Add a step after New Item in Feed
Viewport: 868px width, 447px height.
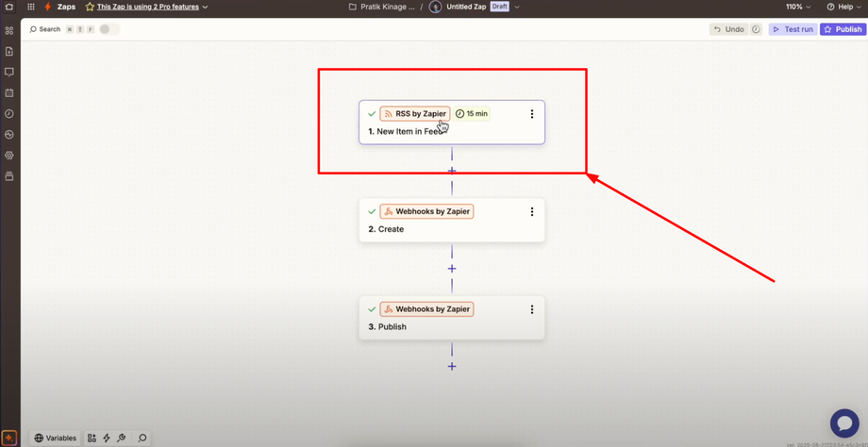(452, 171)
